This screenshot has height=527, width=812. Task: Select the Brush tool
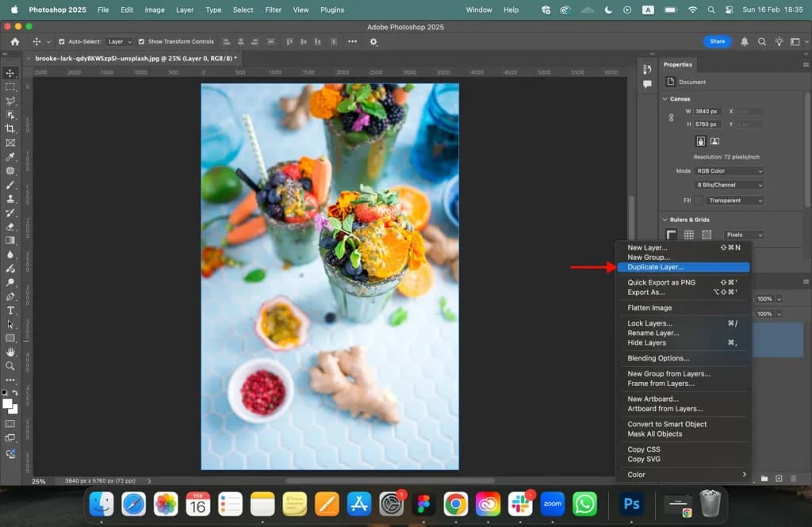[10, 185]
